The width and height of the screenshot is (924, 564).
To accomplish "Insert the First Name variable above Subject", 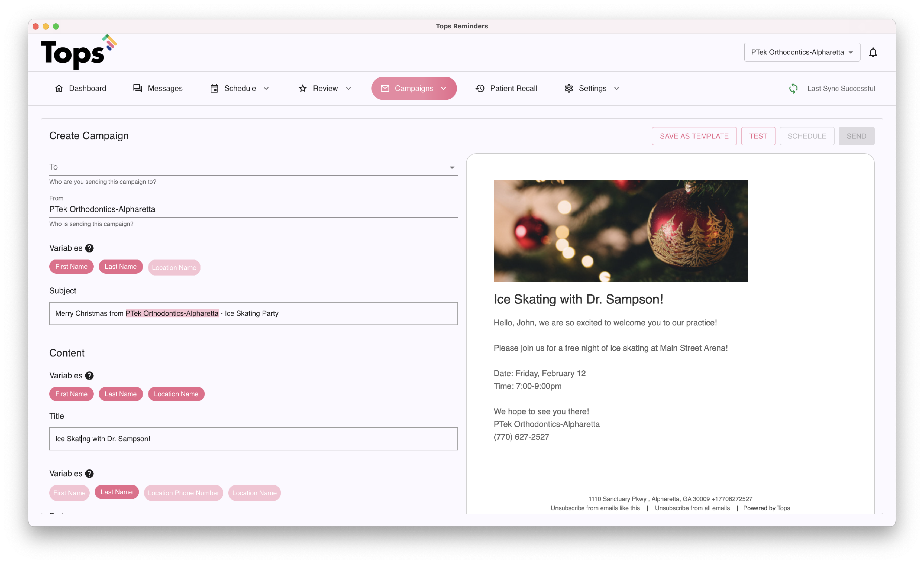I will click(x=71, y=266).
